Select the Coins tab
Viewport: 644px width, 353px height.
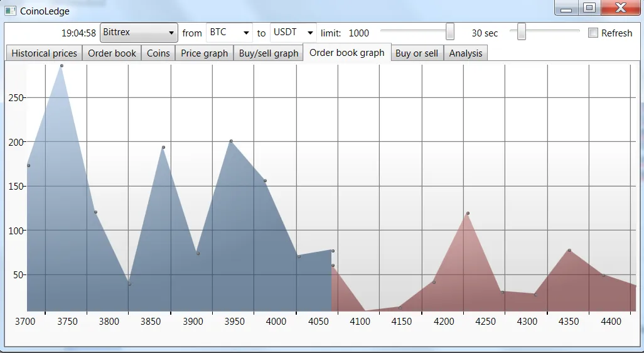point(158,53)
